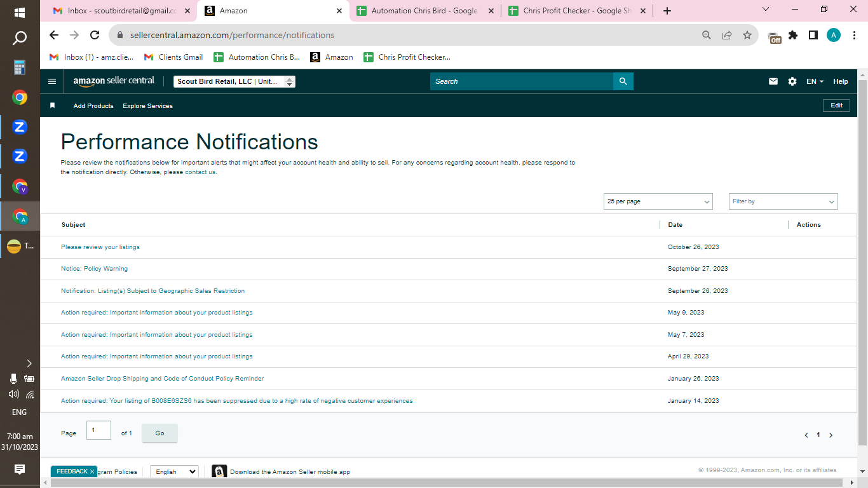
Task: Open the Seller Central hamburger menu
Action: tap(52, 81)
